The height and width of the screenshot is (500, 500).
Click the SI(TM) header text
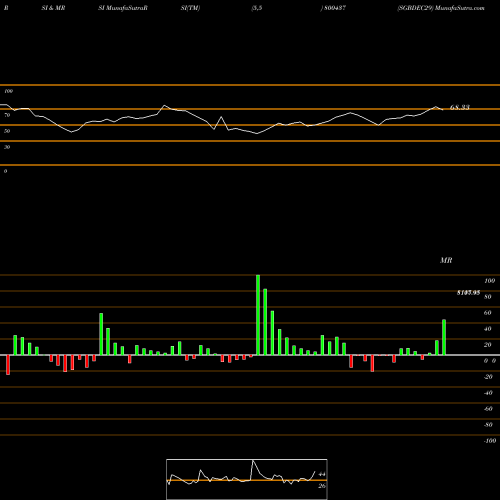point(190,8)
